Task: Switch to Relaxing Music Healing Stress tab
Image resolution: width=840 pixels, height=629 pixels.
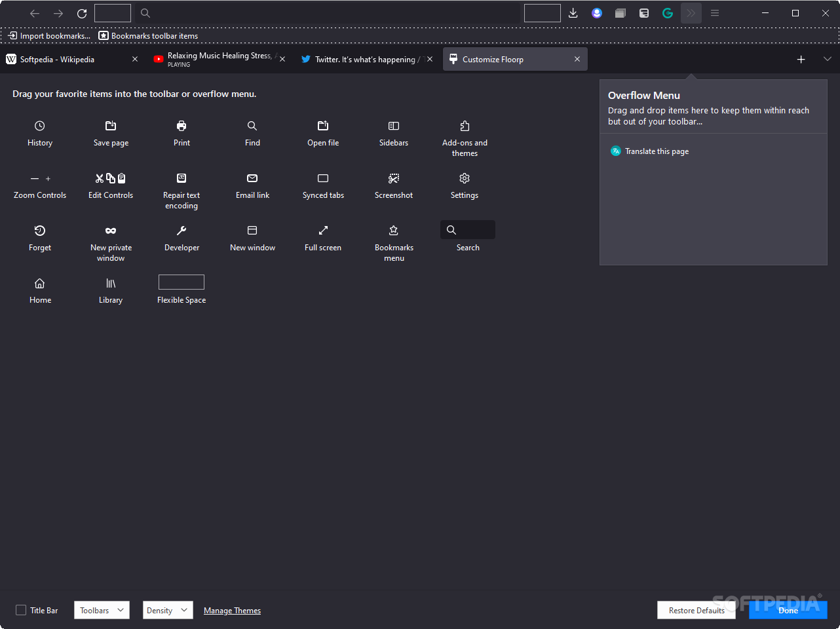Action: pyautogui.click(x=219, y=59)
